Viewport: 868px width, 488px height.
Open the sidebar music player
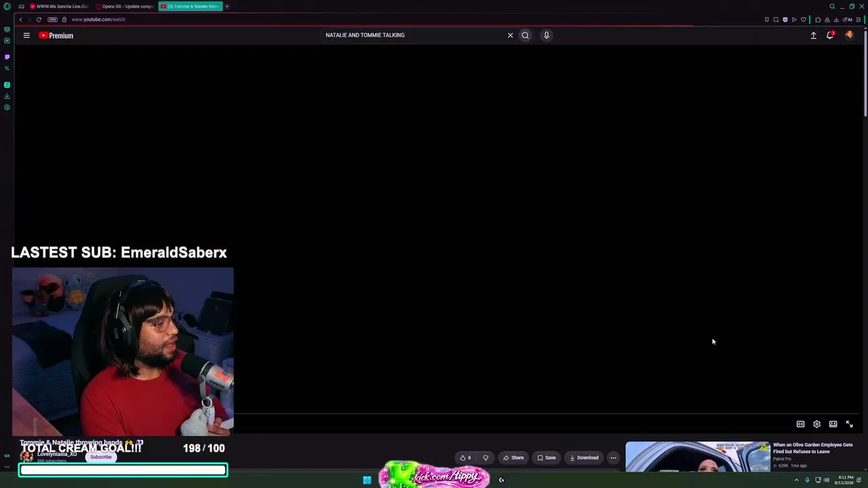pyautogui.click(x=7, y=85)
